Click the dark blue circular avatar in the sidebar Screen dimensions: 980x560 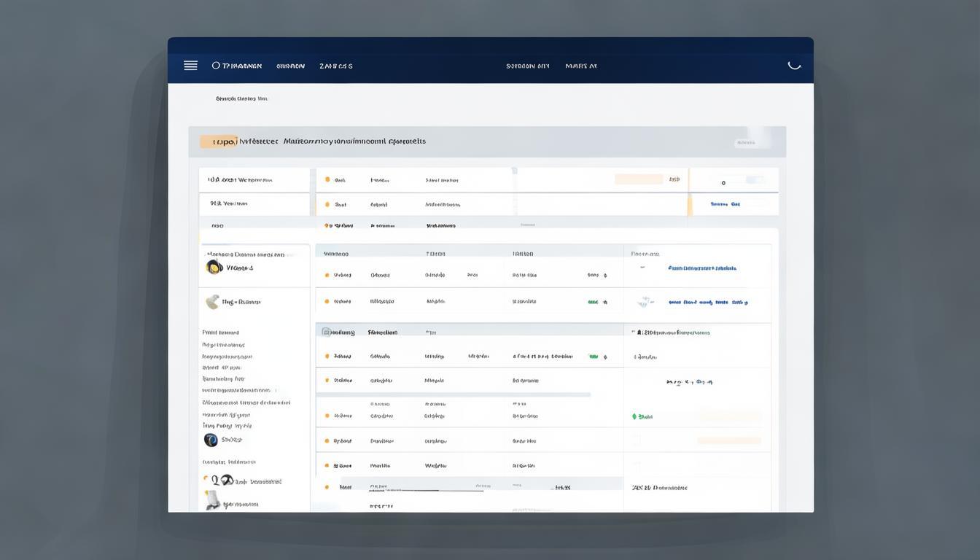(x=211, y=440)
